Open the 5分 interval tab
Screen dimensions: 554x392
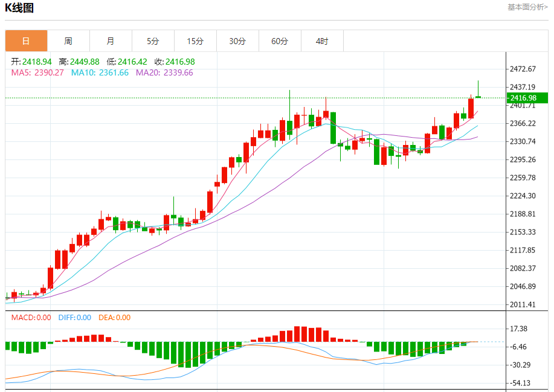point(153,41)
